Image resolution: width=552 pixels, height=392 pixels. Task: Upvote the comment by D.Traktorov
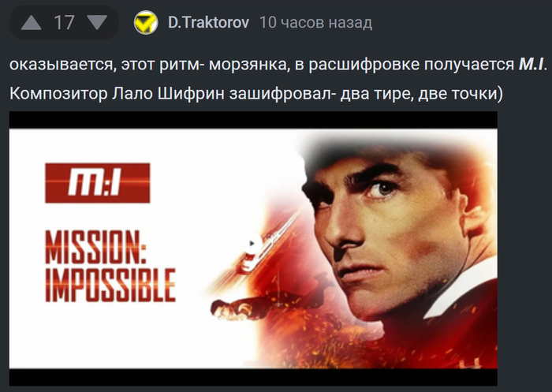pos(32,23)
